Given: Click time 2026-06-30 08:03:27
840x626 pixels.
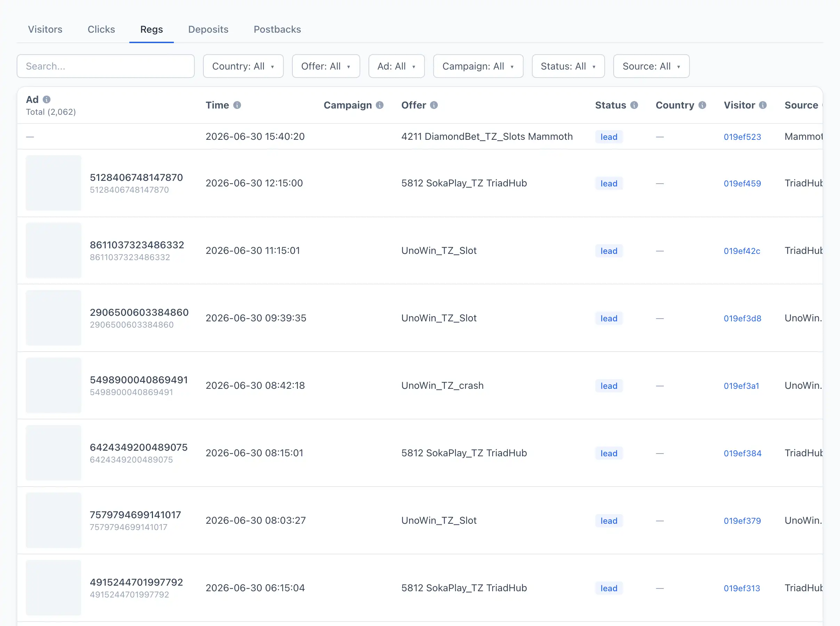Looking at the screenshot, I should [256, 520].
